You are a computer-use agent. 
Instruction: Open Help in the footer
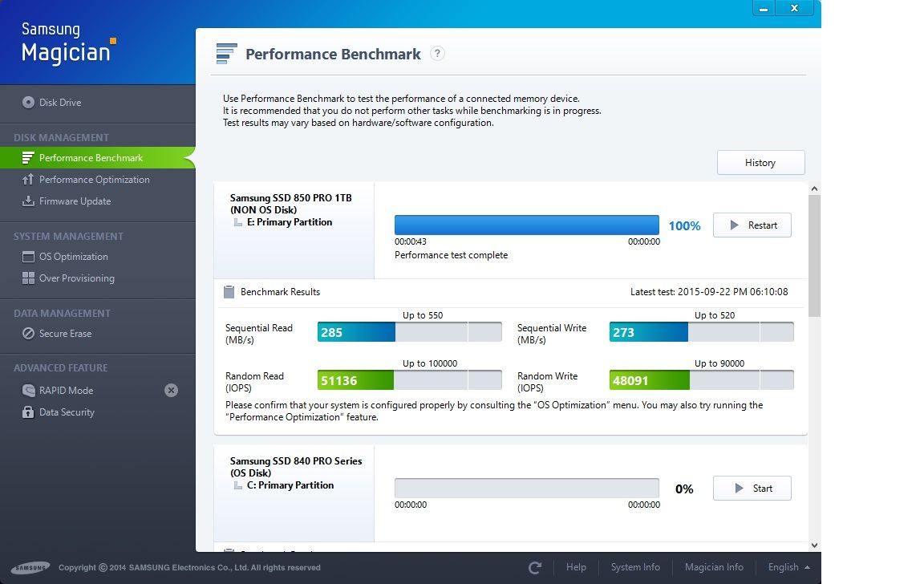tap(576, 567)
